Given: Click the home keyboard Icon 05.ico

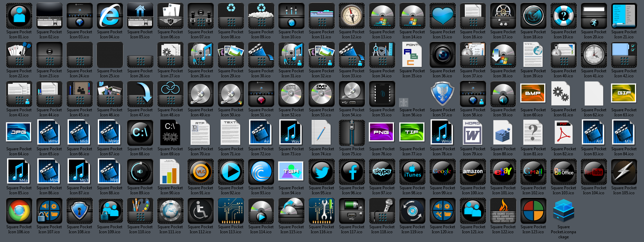Looking at the screenshot, I should click(x=140, y=16).
